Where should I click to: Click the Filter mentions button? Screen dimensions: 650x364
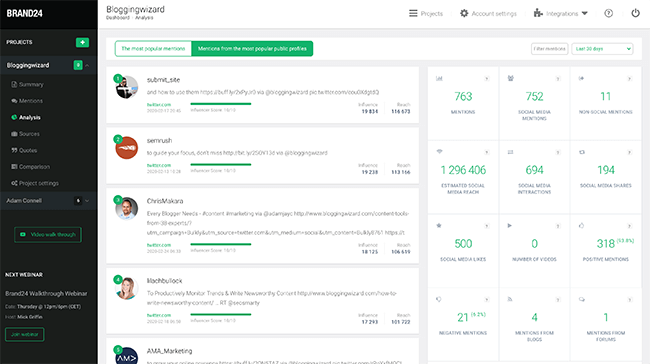(550, 49)
